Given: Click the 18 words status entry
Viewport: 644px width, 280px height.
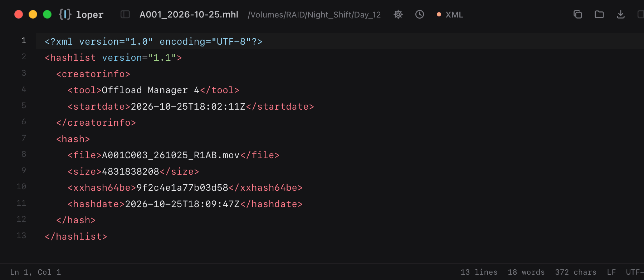Looking at the screenshot, I should [526, 272].
